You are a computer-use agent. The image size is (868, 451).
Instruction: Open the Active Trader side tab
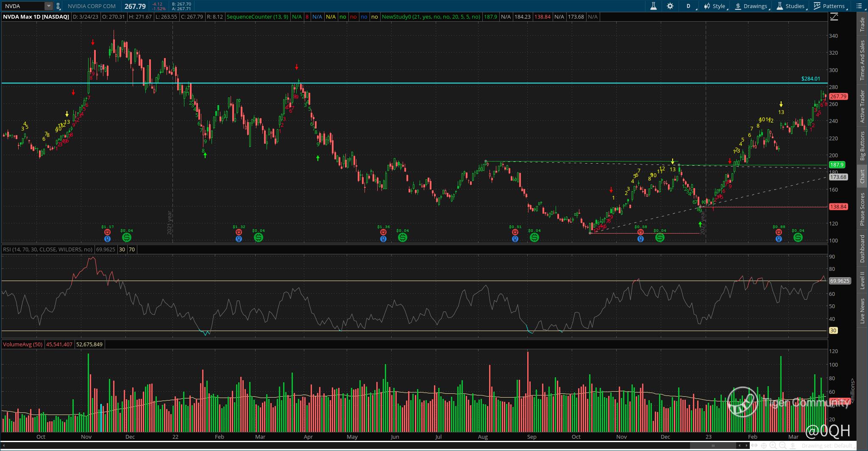point(862,106)
